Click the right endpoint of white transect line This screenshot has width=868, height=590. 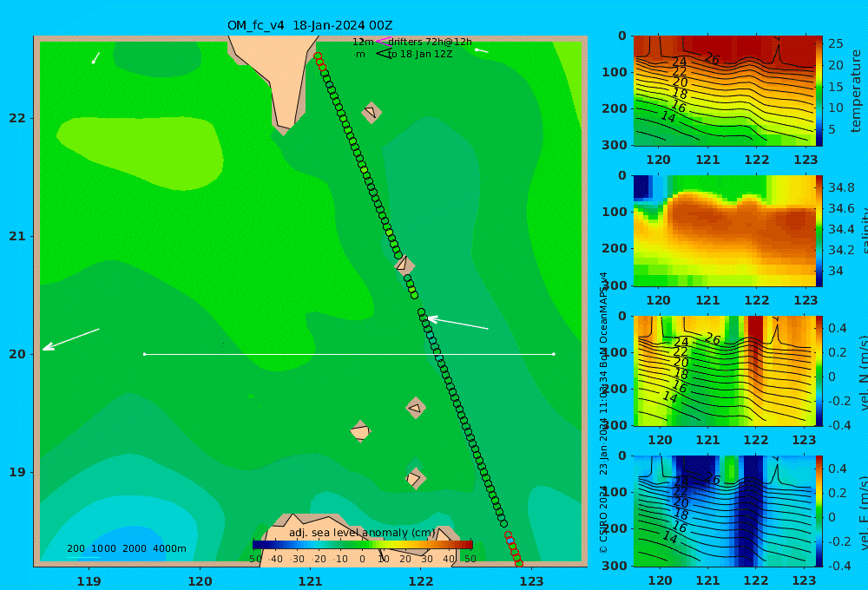click(554, 354)
